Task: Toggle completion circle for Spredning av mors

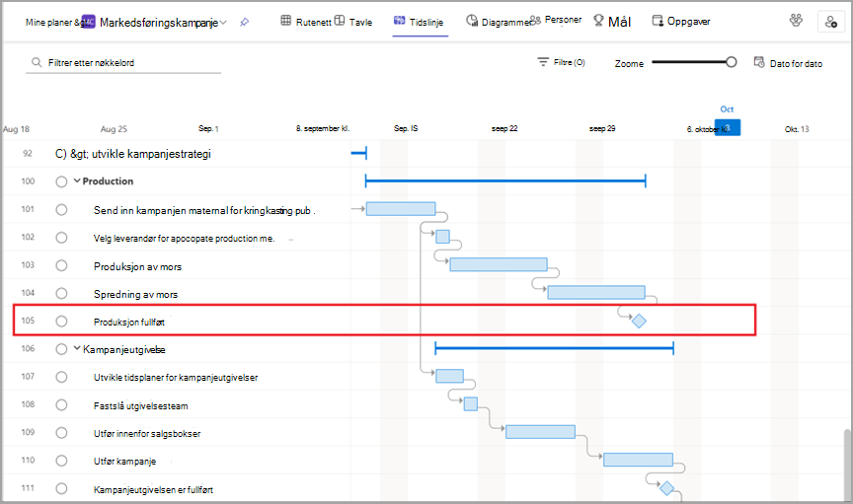Action: (x=61, y=294)
